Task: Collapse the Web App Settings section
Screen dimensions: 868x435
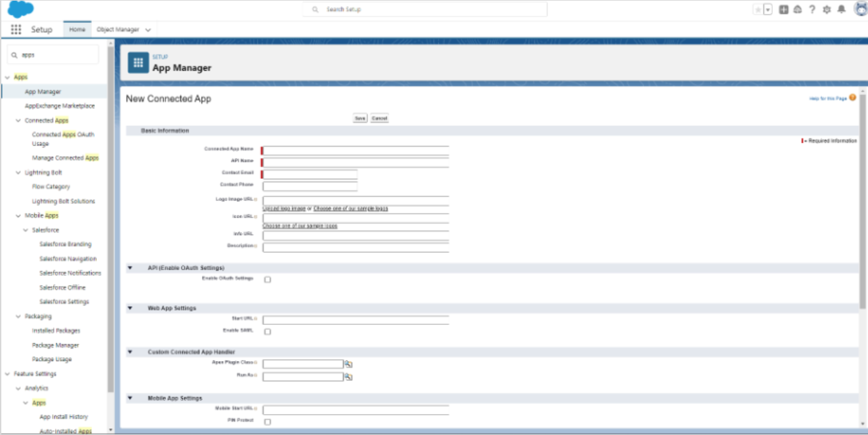Action: [130, 308]
